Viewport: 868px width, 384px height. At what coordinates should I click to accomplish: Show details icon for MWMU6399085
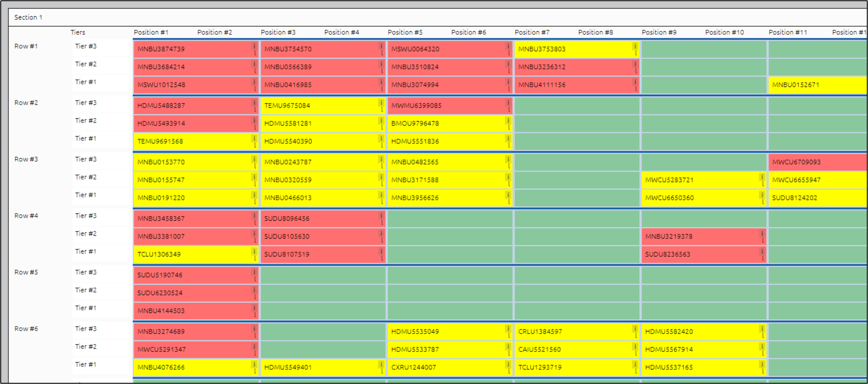pyautogui.click(x=508, y=103)
